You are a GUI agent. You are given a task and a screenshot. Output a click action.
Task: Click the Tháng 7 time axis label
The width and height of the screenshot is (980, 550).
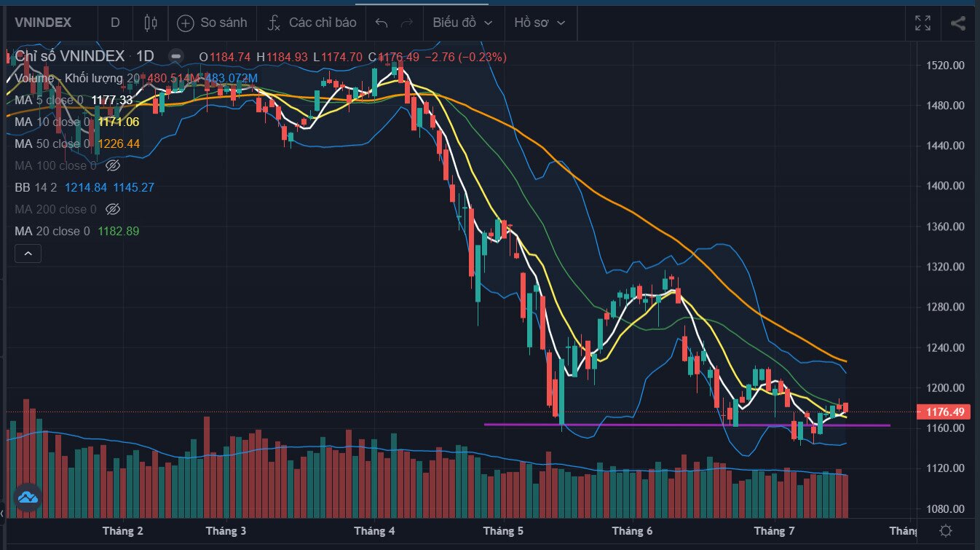(x=774, y=531)
